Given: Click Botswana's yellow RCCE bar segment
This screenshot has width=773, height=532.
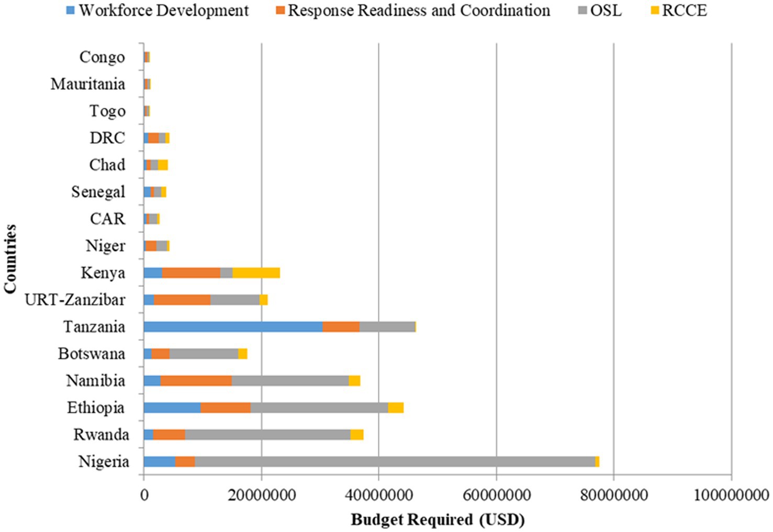Looking at the screenshot, I should point(243,354).
